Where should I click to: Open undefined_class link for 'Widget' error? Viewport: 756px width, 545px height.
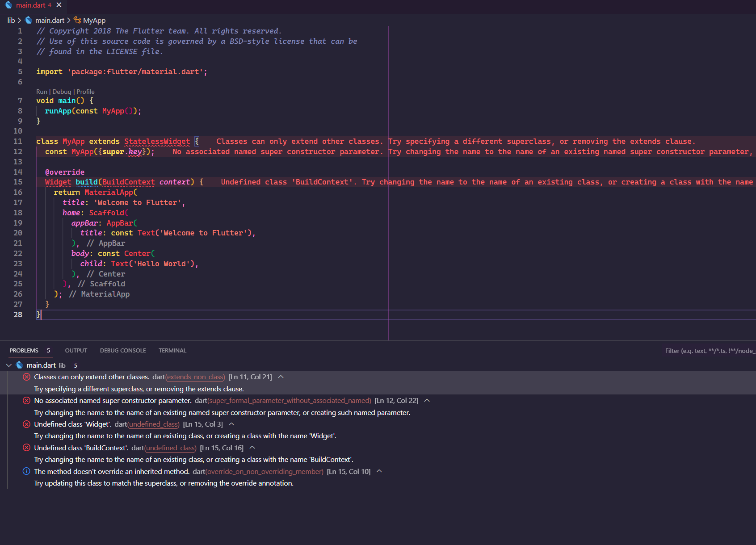153,424
